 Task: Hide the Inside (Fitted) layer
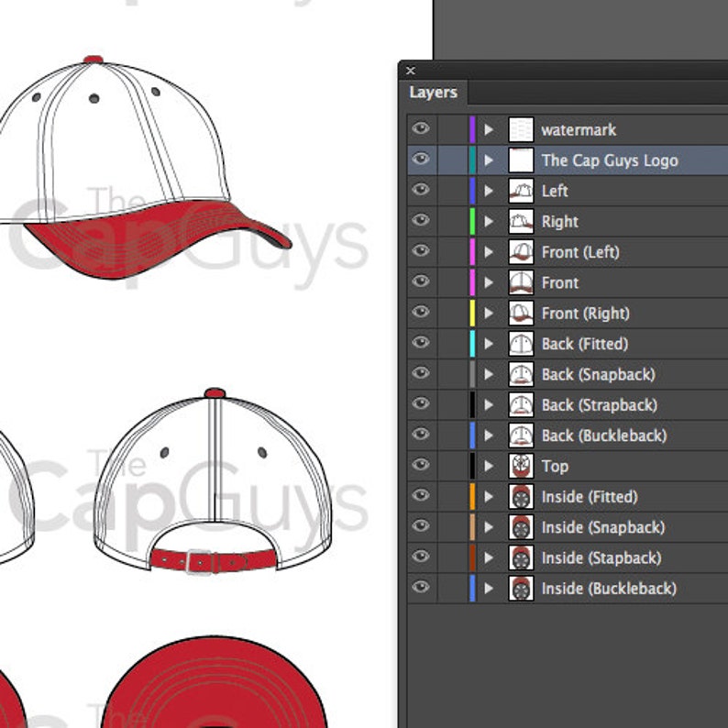click(421, 496)
